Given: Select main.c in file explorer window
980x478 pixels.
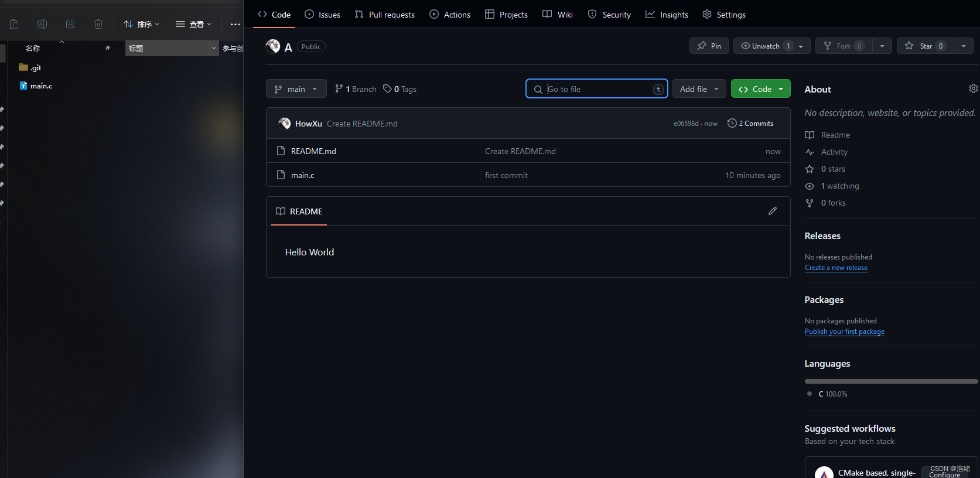Looking at the screenshot, I should (36, 86).
